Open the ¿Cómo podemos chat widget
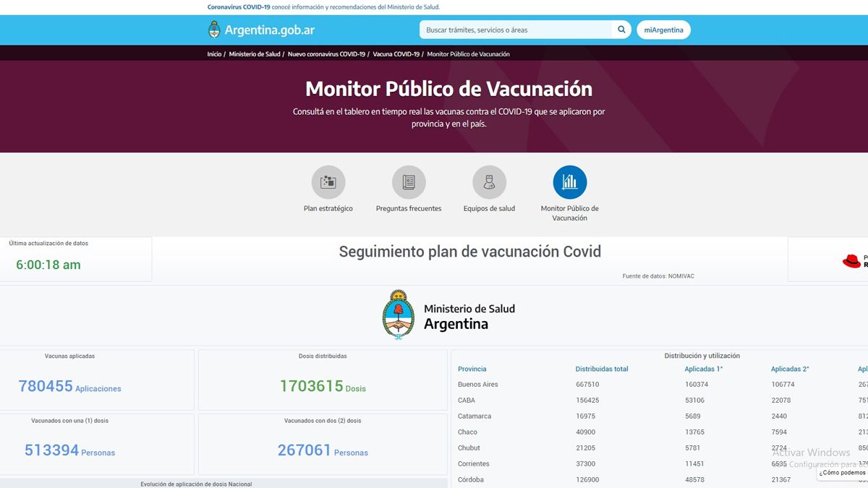 point(841,473)
